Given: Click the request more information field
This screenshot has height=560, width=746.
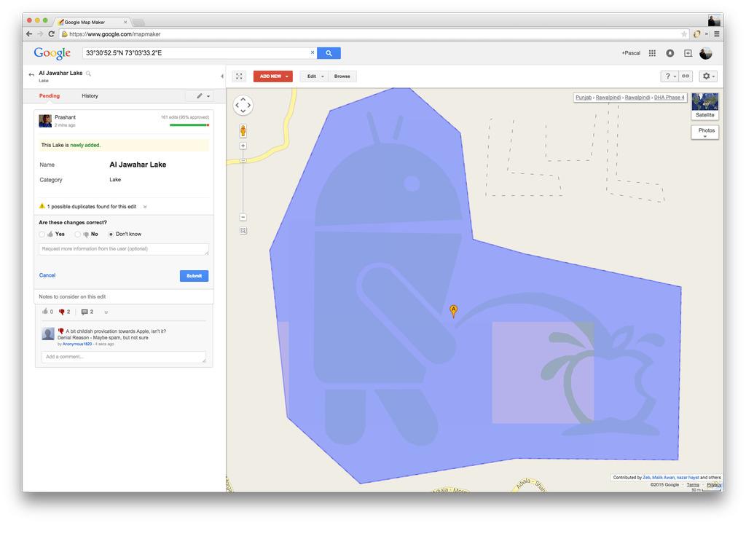Looking at the screenshot, I should (x=124, y=249).
